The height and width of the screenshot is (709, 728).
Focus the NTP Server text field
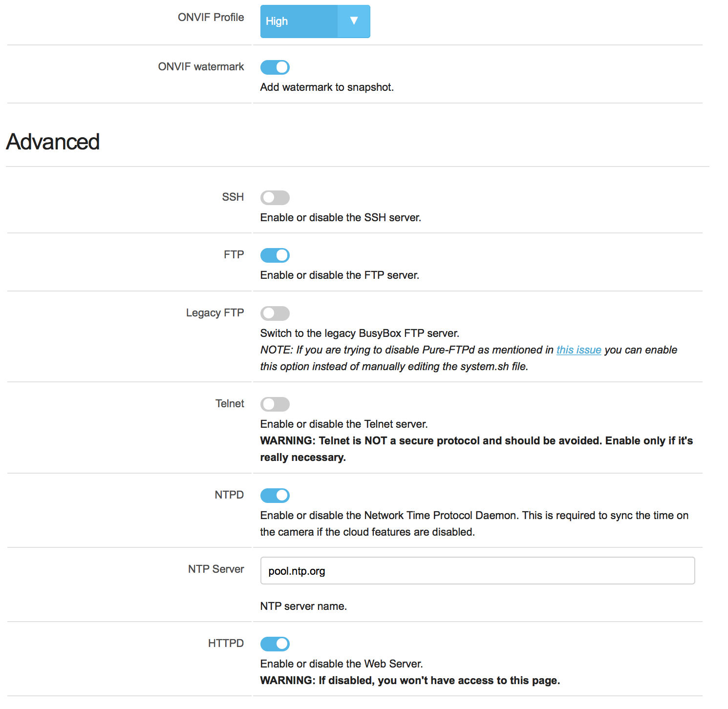477,571
